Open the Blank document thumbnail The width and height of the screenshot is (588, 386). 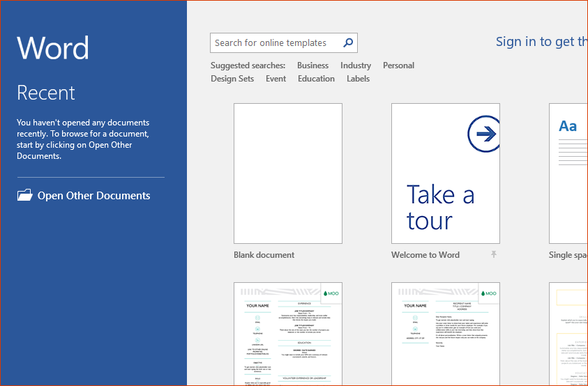(287, 173)
